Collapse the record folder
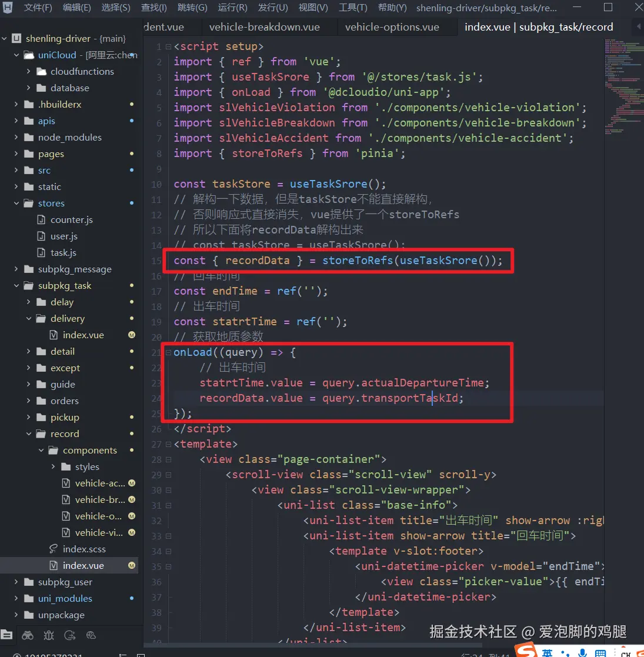The width and height of the screenshot is (644, 657). pos(28,433)
